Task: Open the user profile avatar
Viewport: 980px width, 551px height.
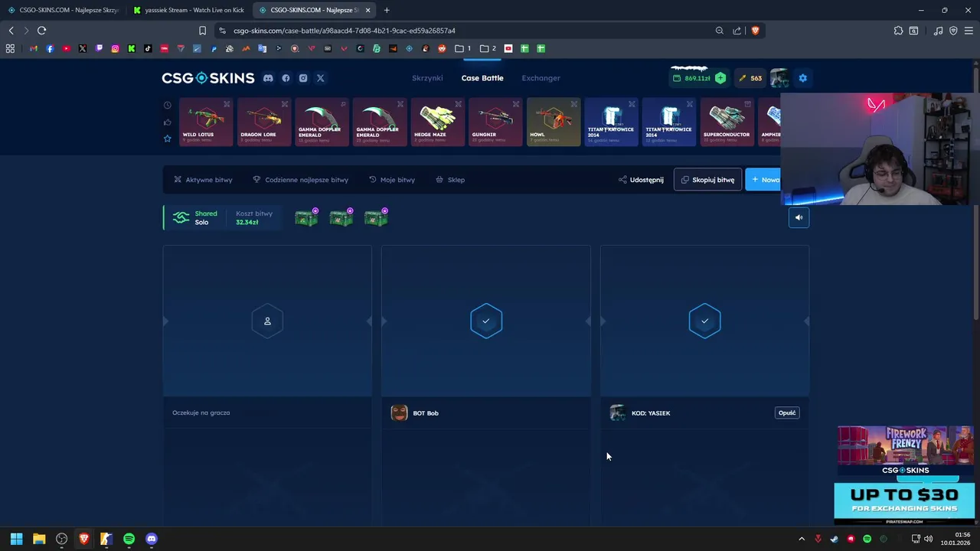Action: point(779,78)
